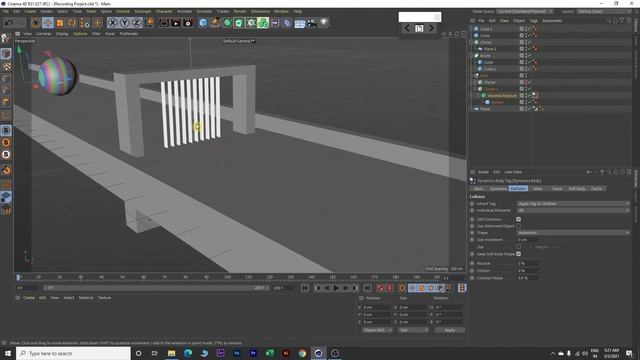Screen dimensions: 640x360
Task: Click the green Cloner MoGraph icon
Action: [263, 23]
